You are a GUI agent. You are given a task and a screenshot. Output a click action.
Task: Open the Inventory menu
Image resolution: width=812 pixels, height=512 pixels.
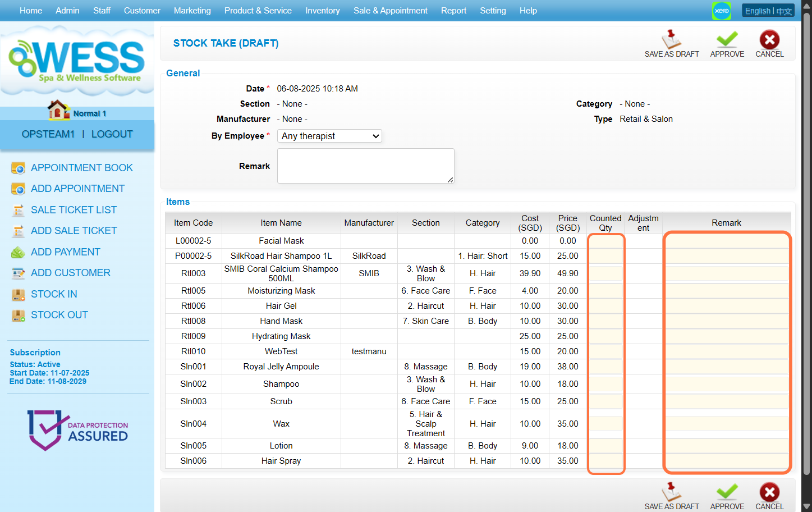pyautogui.click(x=322, y=11)
